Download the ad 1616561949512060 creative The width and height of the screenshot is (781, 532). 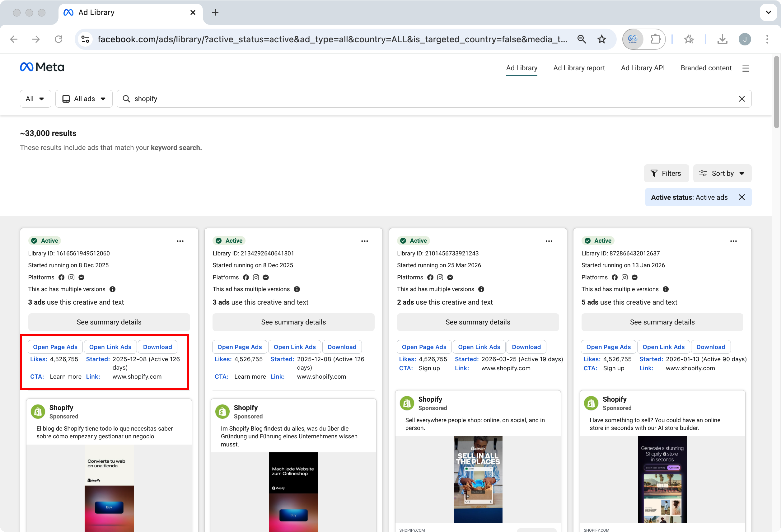[158, 347]
